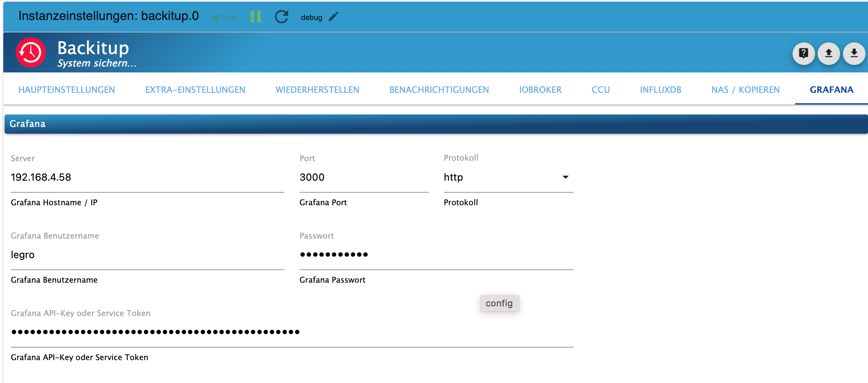
Task: Click the download configuration arrow icon
Action: click(x=854, y=53)
